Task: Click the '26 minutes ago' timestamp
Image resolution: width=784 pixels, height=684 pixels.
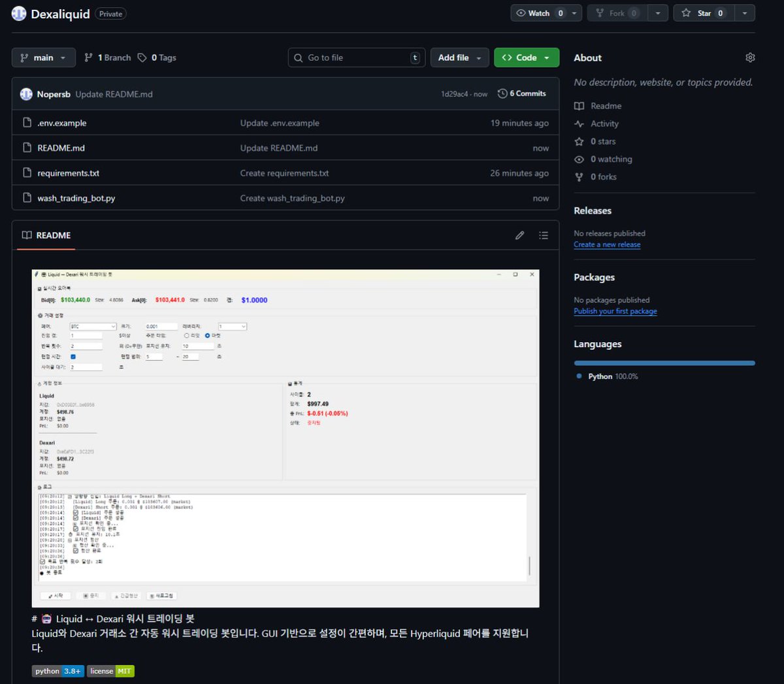Action: [519, 173]
